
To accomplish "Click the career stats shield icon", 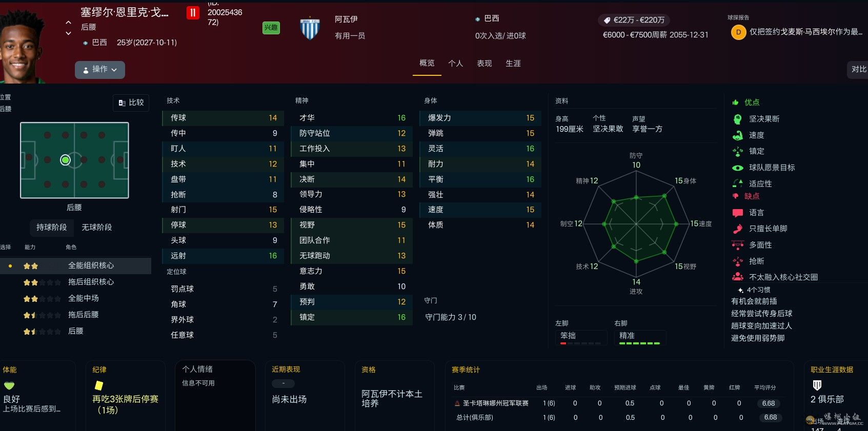I will coord(817,385).
